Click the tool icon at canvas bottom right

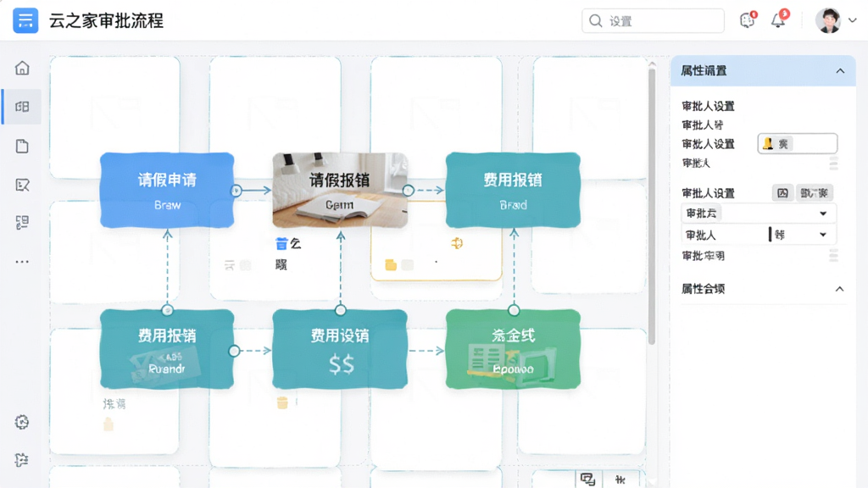click(x=620, y=480)
